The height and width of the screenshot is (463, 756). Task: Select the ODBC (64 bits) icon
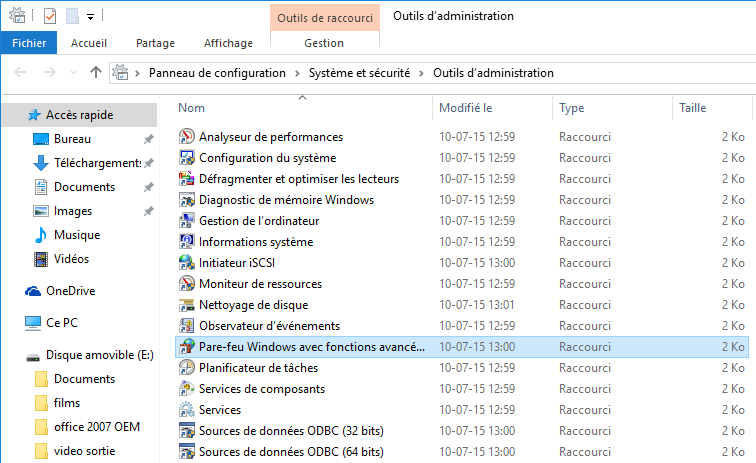[187, 451]
